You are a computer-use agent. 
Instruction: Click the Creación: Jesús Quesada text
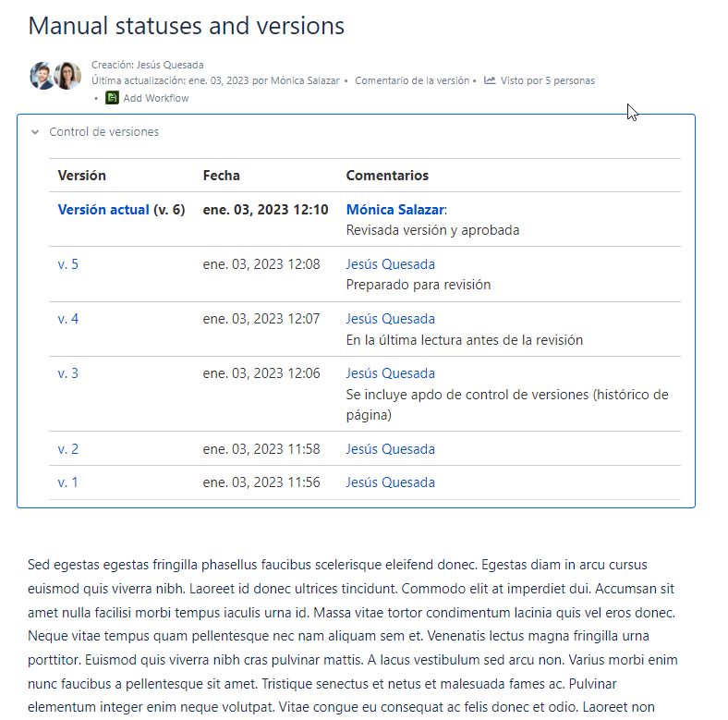click(147, 65)
